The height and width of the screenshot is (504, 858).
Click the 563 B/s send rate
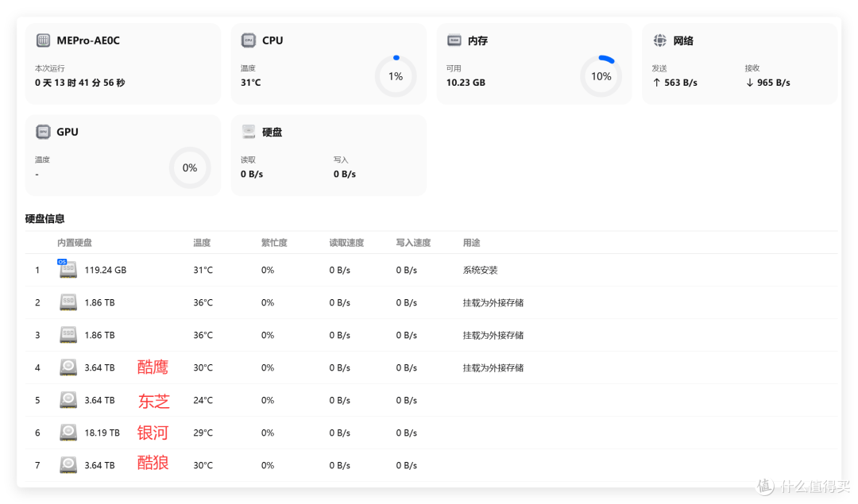tap(681, 83)
